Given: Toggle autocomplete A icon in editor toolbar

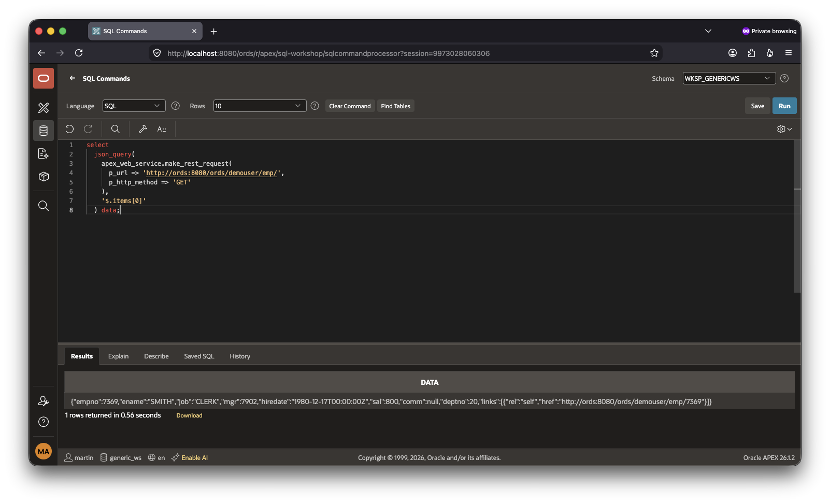Looking at the screenshot, I should pos(162,129).
